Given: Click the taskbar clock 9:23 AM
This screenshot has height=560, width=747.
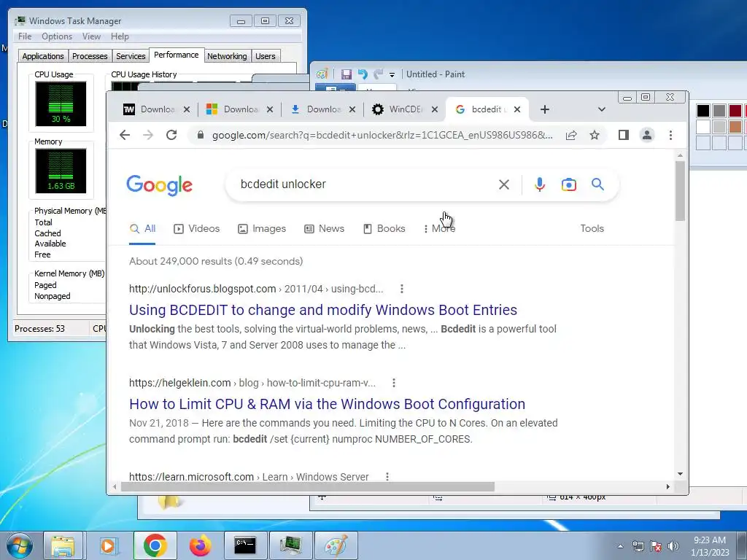Looking at the screenshot, I should (x=710, y=540).
